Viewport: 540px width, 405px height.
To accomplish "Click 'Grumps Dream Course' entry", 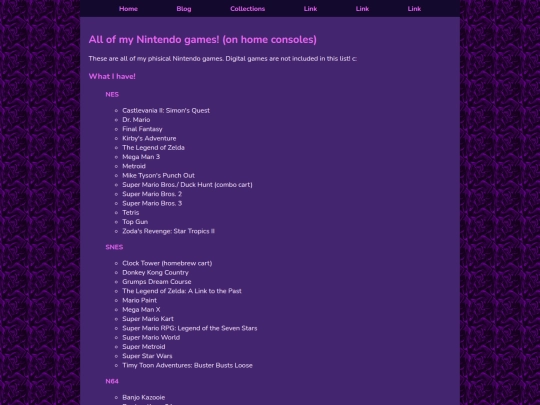I will click(x=157, y=282).
